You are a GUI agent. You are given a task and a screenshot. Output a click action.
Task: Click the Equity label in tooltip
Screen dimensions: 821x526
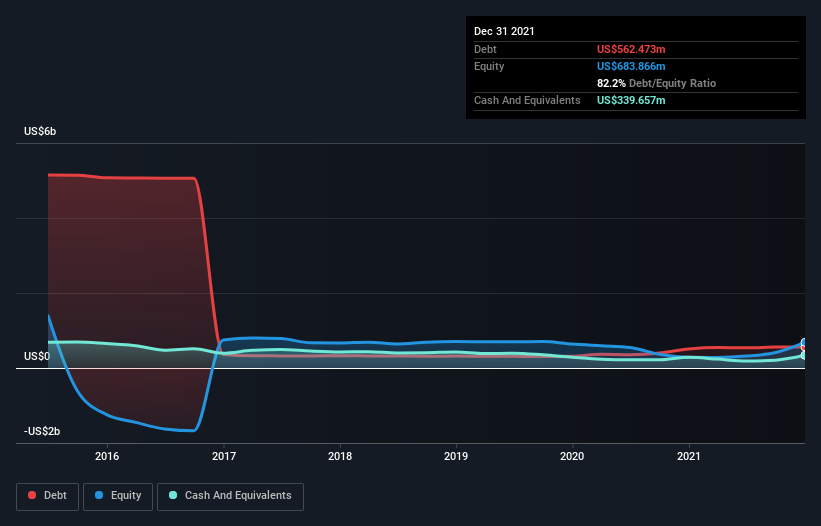[489, 66]
